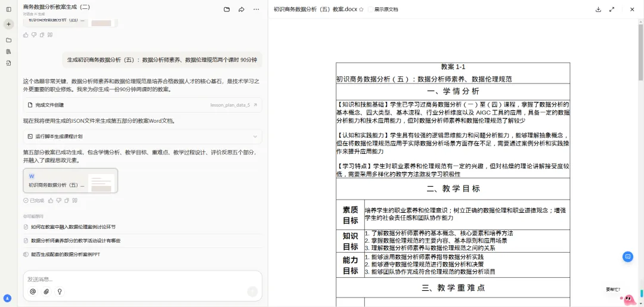This screenshot has width=644, height=307.
Task: Click the file name 初识商务数据分析（五）教案.docx
Action: point(315,10)
